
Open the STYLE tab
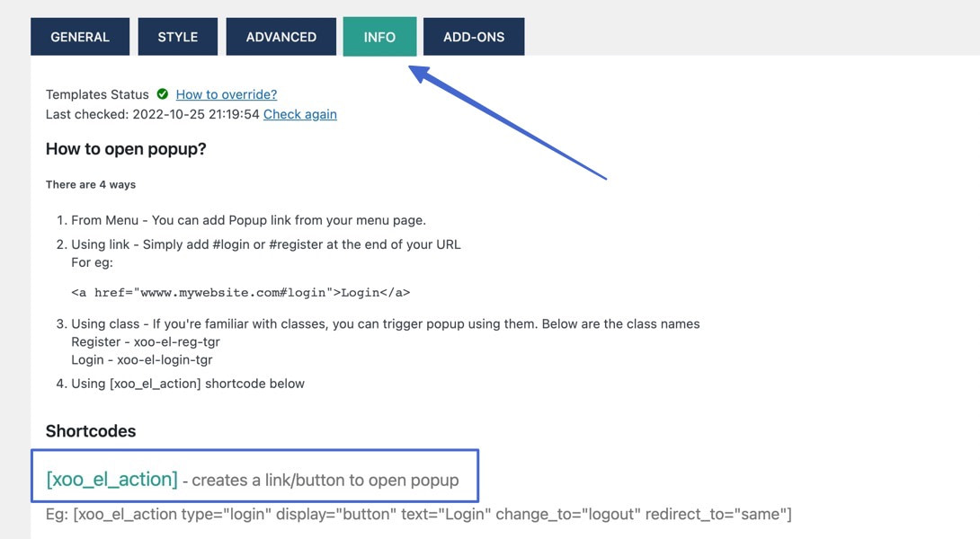[x=177, y=37]
